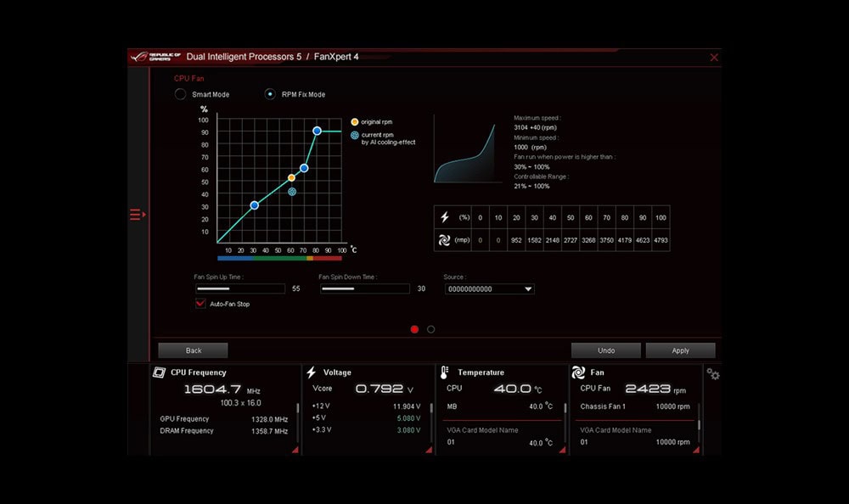Select the RPM Fix Mode radio button
849x504 pixels.
(x=270, y=94)
